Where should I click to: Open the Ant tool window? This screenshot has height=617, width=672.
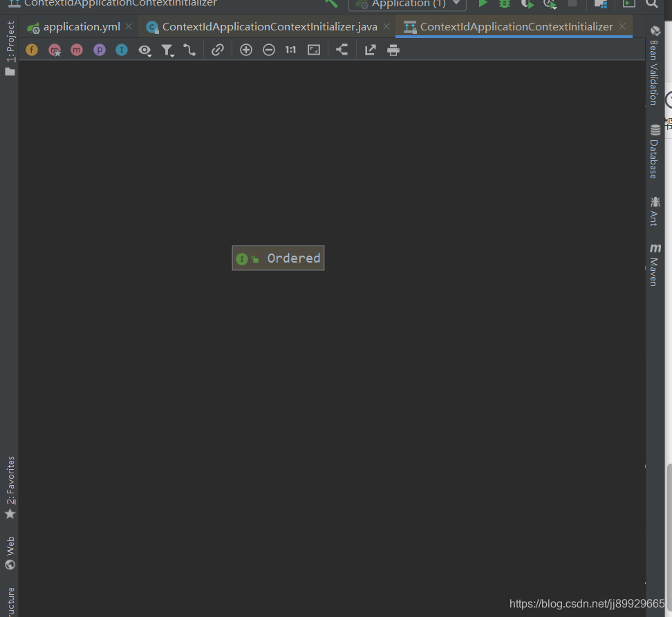(x=654, y=211)
